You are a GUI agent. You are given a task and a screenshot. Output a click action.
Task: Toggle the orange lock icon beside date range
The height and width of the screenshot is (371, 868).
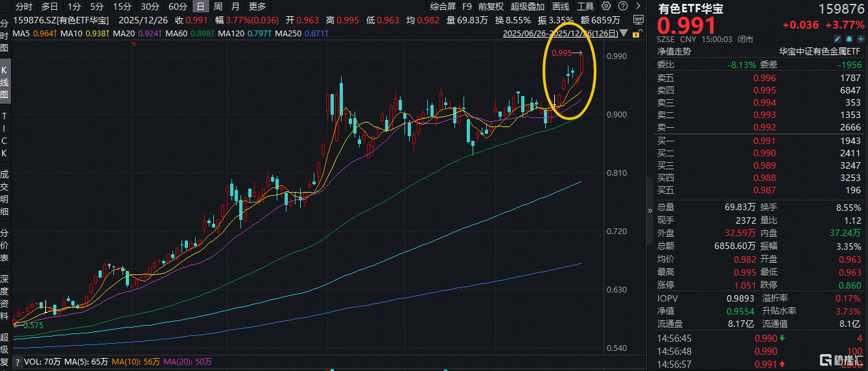point(637,34)
